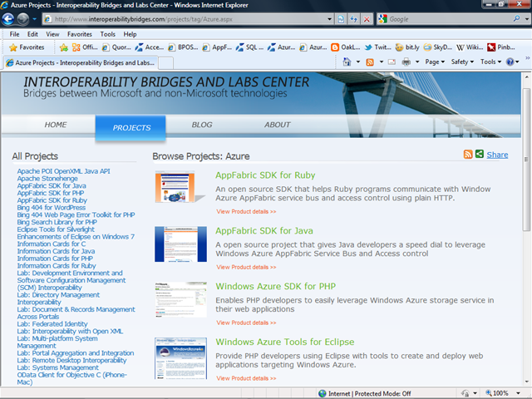This screenshot has width=532, height=399.
Task: Open the Page dropdown menu
Action: tap(435, 62)
